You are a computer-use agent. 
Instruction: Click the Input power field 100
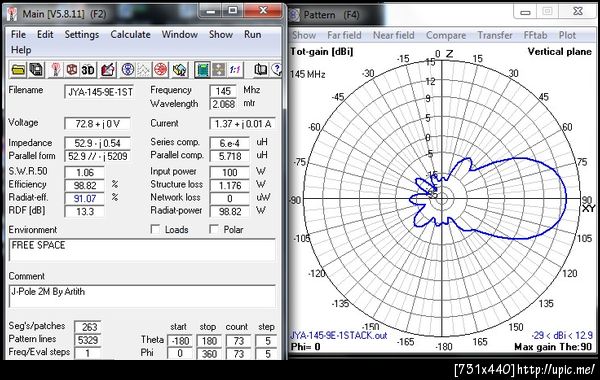(230, 172)
